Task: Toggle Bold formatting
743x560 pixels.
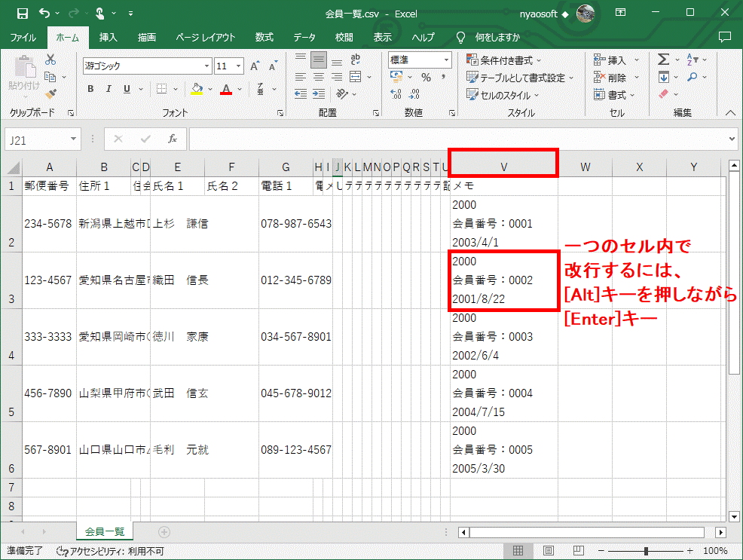Action: point(90,89)
